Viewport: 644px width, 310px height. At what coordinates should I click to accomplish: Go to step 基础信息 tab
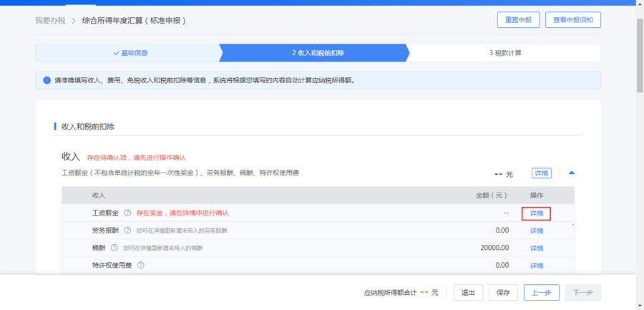(x=130, y=53)
